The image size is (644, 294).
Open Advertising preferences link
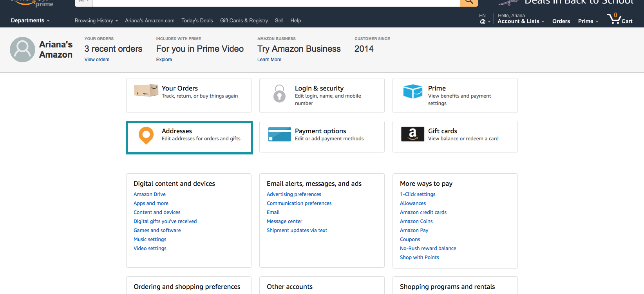[x=294, y=194]
